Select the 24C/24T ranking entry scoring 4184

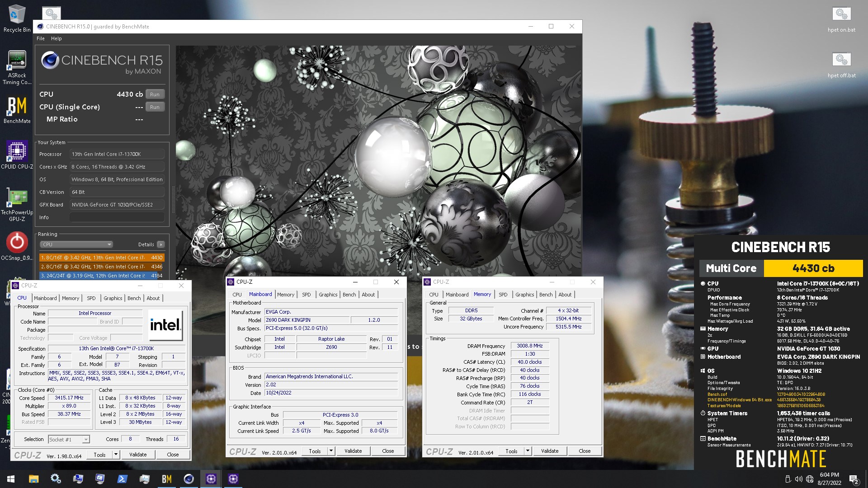(x=102, y=276)
